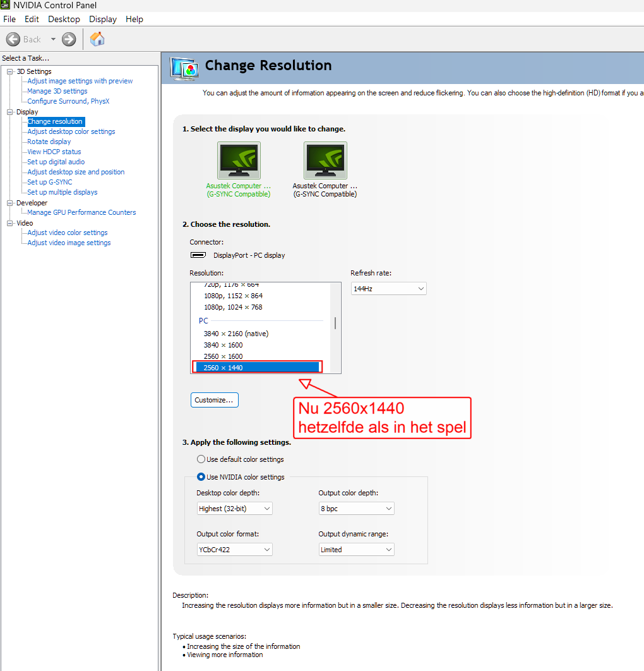
Task: Select the second Asustek Computer display icon
Action: click(x=325, y=160)
